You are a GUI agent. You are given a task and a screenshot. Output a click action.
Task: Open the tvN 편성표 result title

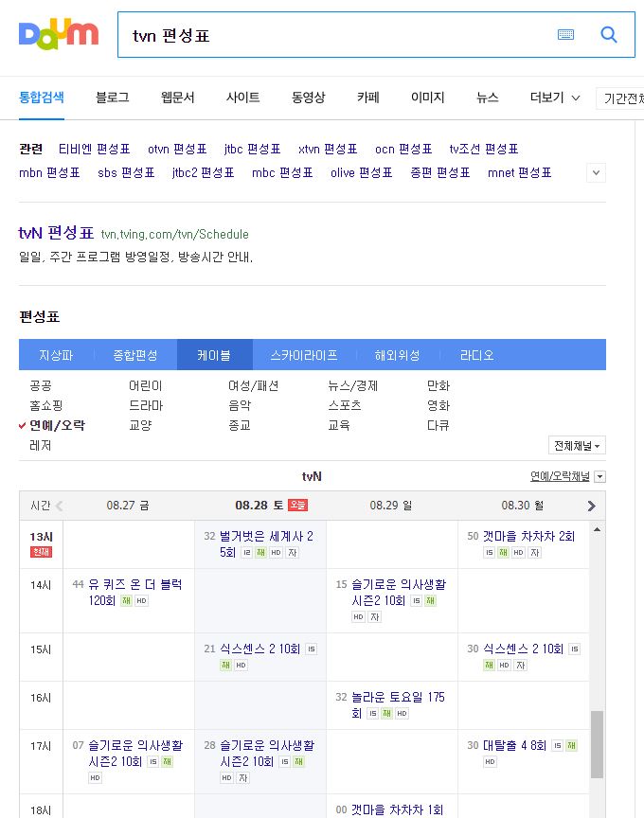[56, 233]
